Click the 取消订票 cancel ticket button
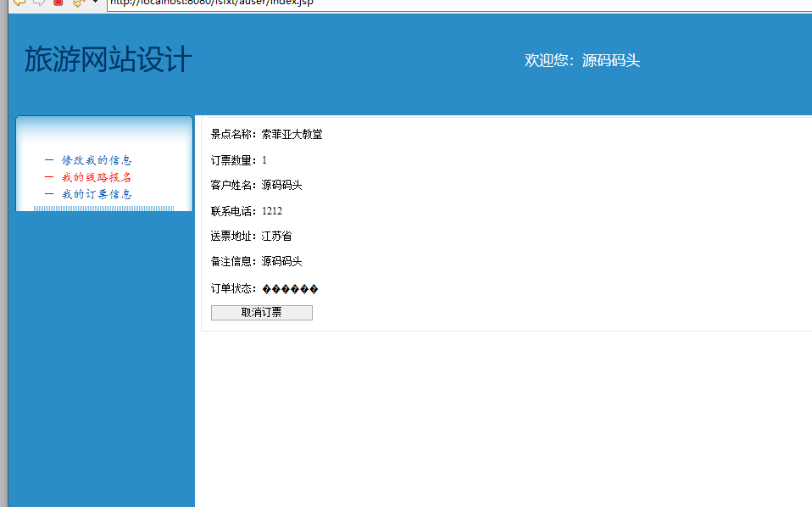812x507 pixels. (x=261, y=312)
